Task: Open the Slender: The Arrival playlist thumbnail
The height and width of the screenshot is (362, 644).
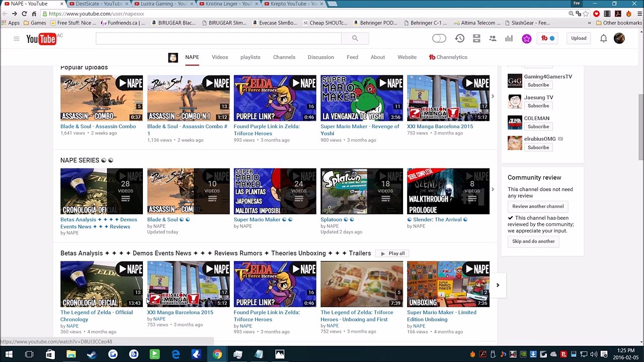Action: (x=448, y=191)
